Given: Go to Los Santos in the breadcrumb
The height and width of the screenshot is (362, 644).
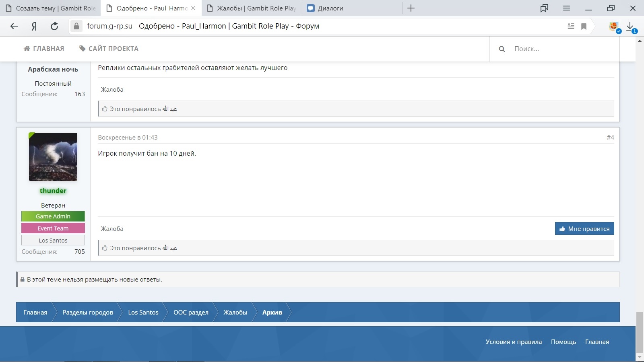Looking at the screenshot, I should point(143,313).
